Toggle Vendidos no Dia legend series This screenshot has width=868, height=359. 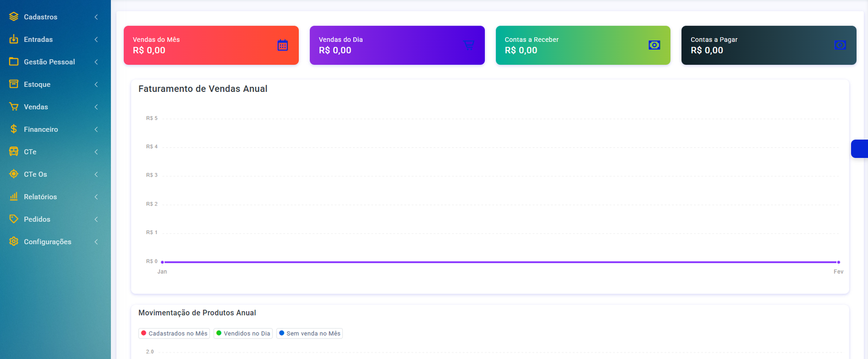243,333
